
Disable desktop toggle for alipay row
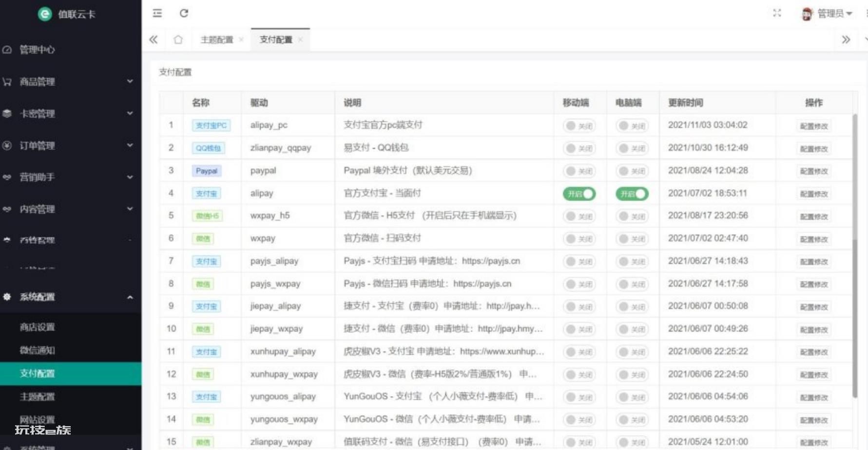(x=632, y=194)
